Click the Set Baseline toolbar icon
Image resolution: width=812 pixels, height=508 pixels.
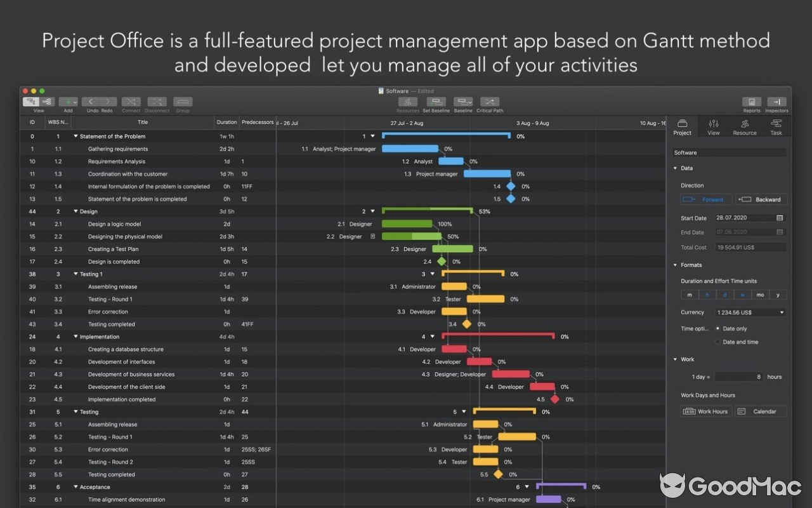436,102
